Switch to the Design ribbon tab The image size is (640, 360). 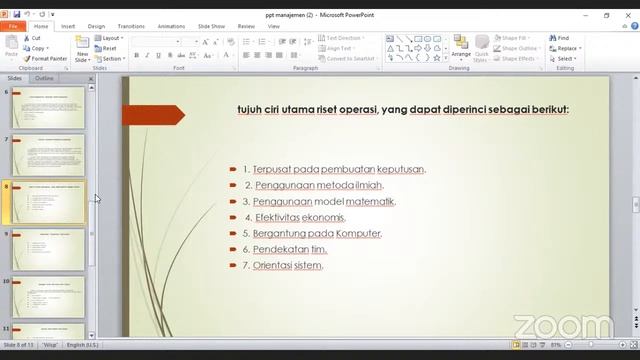coord(96,26)
